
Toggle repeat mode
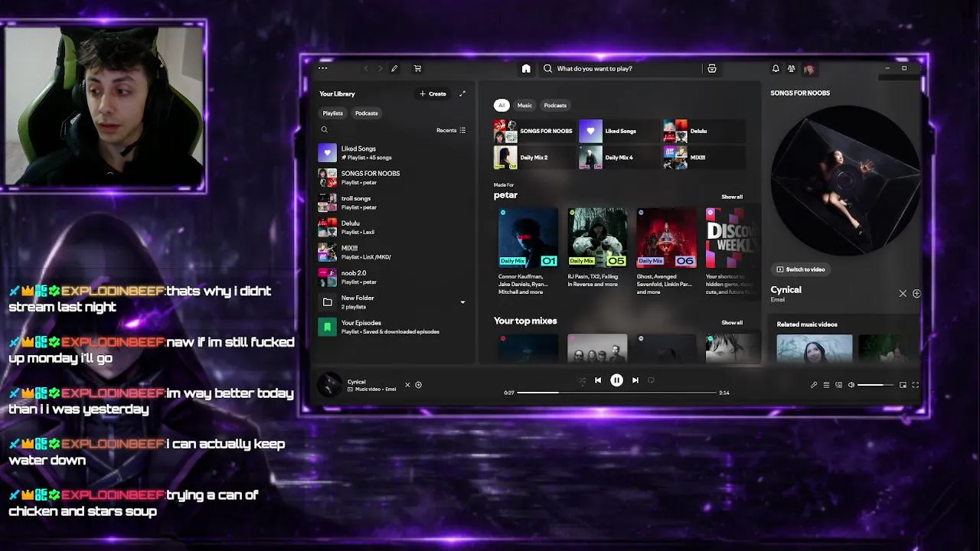(x=651, y=380)
